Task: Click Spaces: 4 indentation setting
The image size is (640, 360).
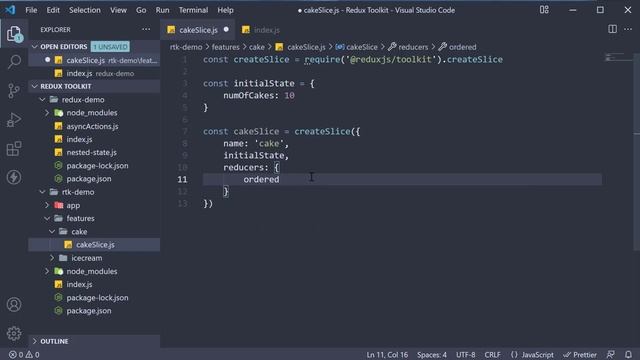Action: coord(431,354)
